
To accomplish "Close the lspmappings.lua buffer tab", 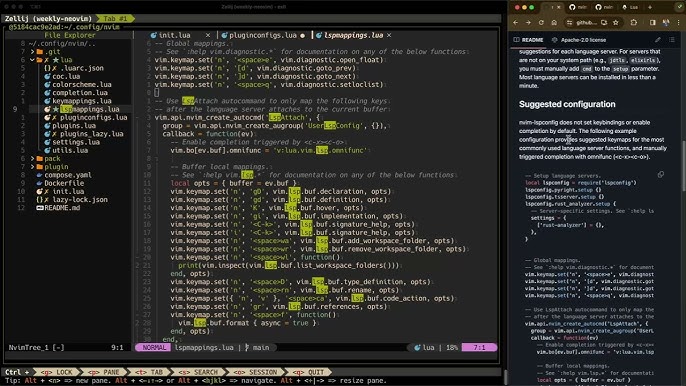I will tap(389, 35).
